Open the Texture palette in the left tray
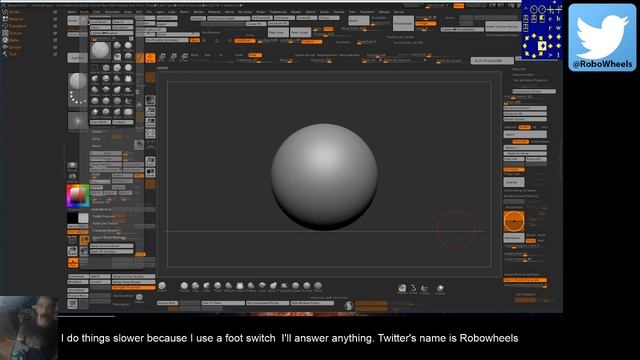This screenshot has width=640, height=360. pos(16,33)
